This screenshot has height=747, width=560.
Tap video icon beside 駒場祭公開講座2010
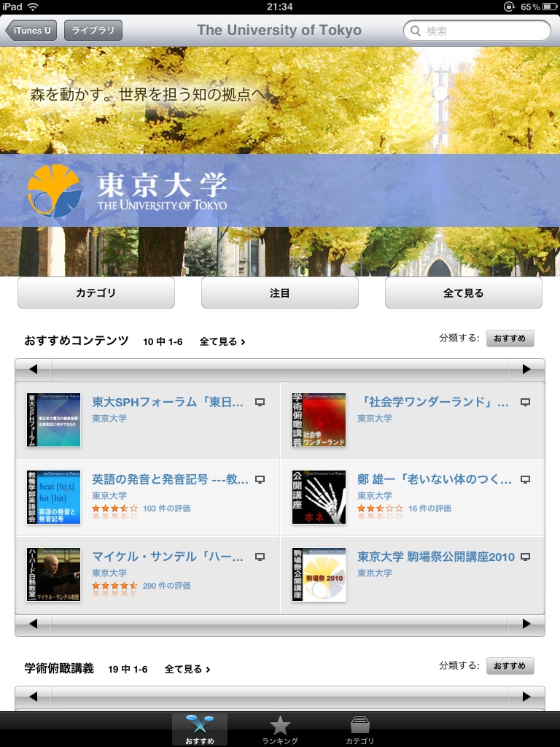coord(525,557)
